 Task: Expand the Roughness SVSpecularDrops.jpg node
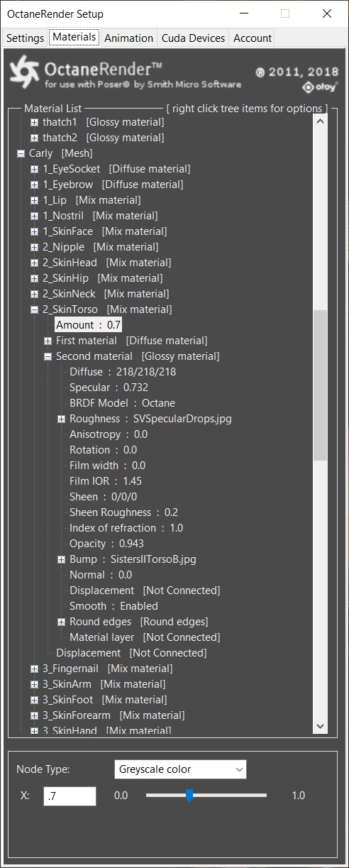[62, 419]
